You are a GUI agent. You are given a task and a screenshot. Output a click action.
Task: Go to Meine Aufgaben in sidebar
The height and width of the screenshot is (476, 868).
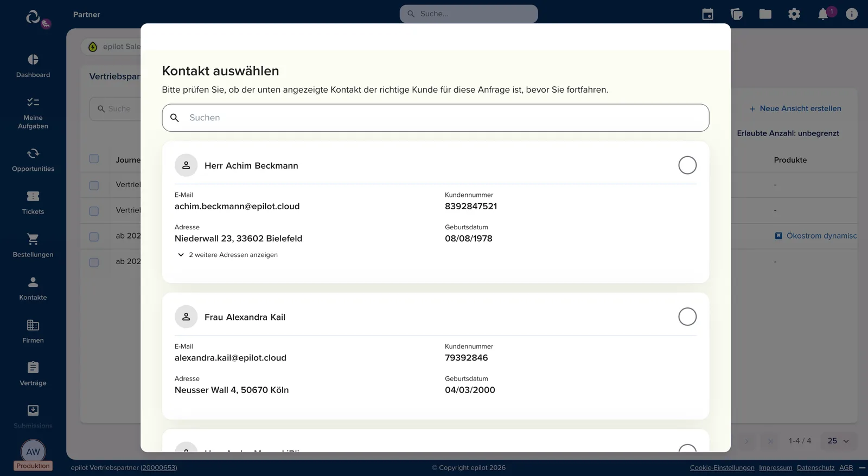point(33,113)
